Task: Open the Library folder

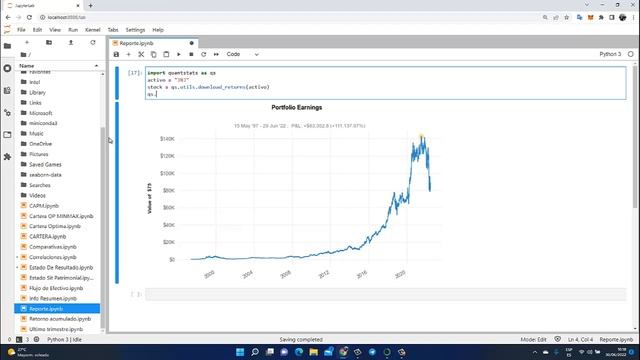Action: [x=57, y=93]
